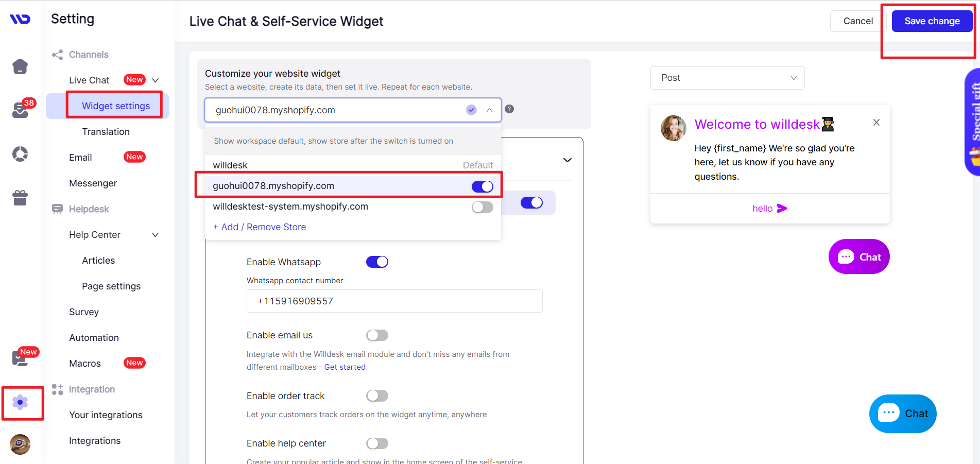Click the user avatar in the sidebar
Screen dimensions: 980x464
[x=20, y=444]
